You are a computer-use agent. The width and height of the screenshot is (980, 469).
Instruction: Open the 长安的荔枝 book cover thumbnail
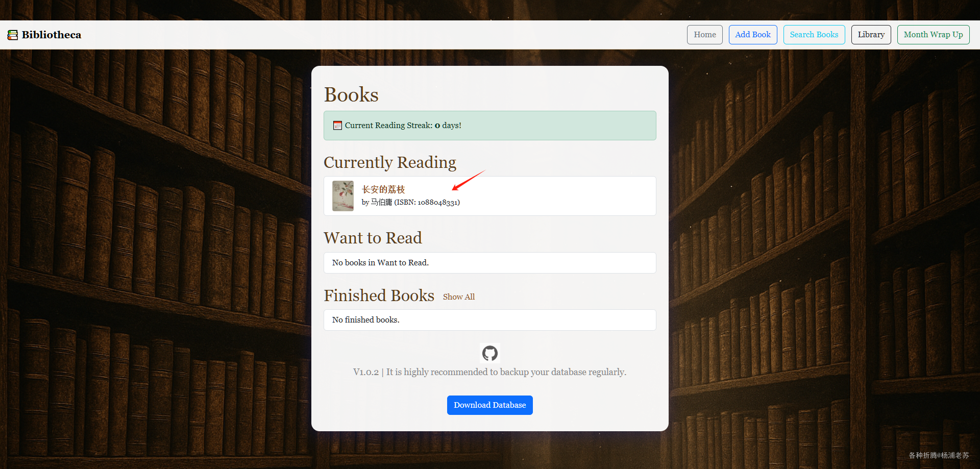(343, 196)
